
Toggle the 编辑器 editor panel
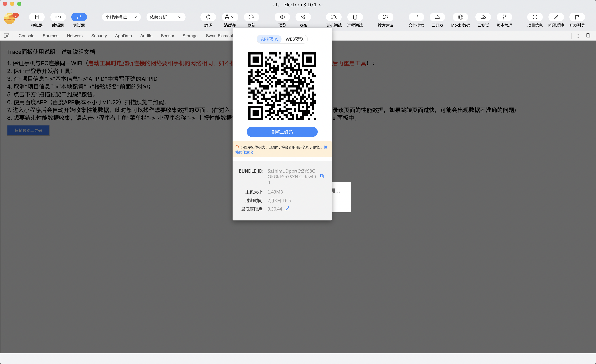(x=58, y=17)
